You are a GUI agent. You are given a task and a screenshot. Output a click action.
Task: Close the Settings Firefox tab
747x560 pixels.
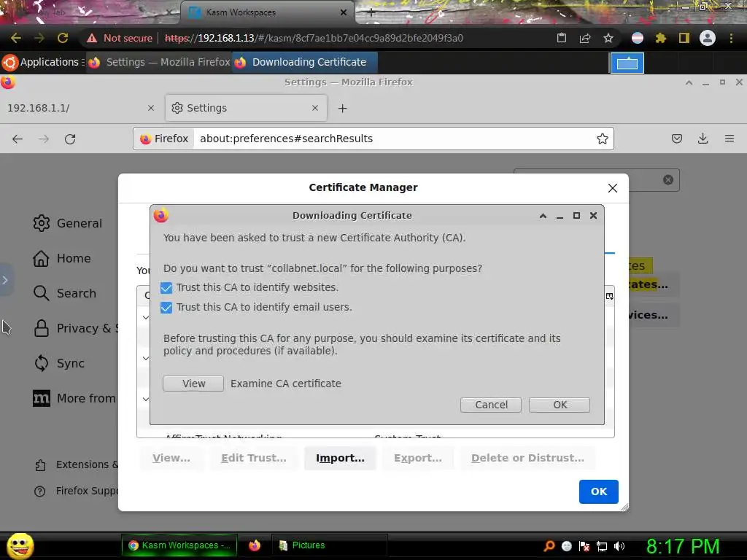pos(315,108)
